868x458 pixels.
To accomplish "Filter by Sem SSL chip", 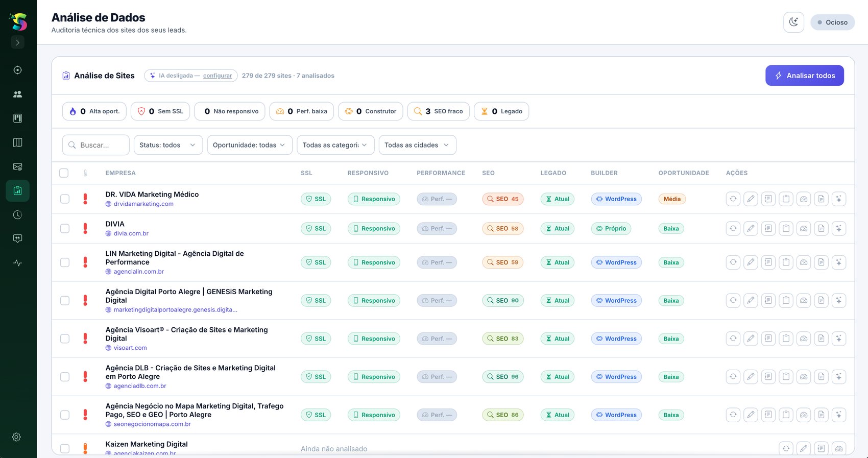I will (160, 111).
